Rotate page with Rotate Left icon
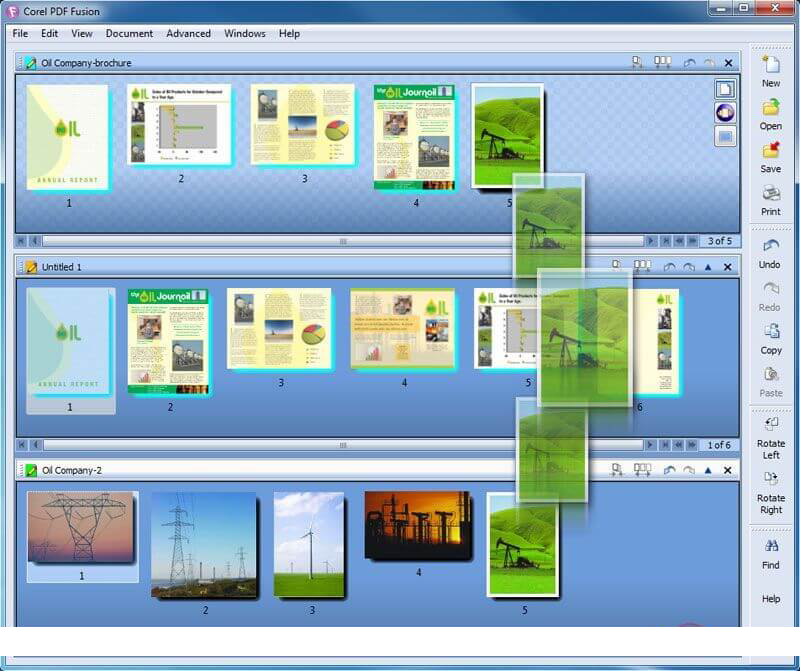 770,424
